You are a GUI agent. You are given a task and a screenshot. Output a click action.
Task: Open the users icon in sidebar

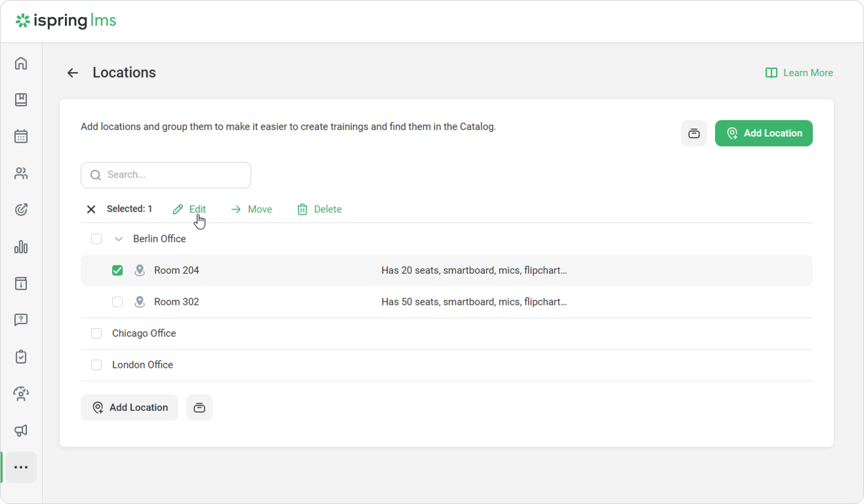tap(21, 173)
